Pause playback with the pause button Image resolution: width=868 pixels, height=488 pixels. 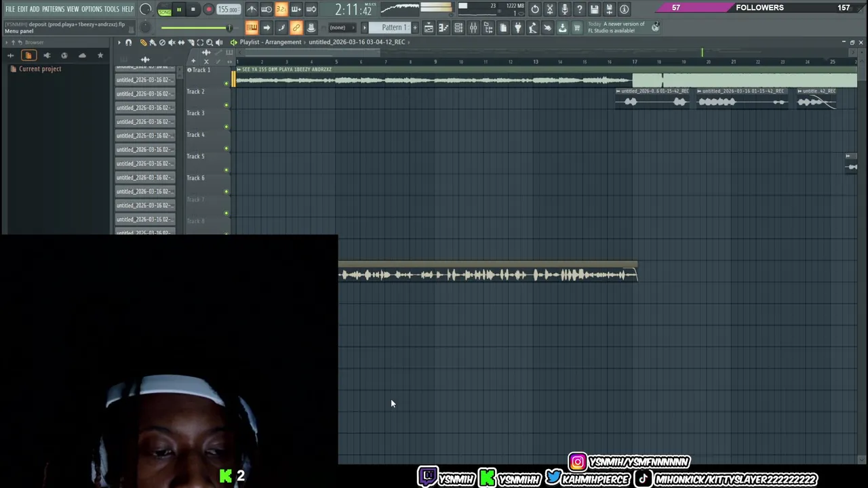[x=178, y=9]
